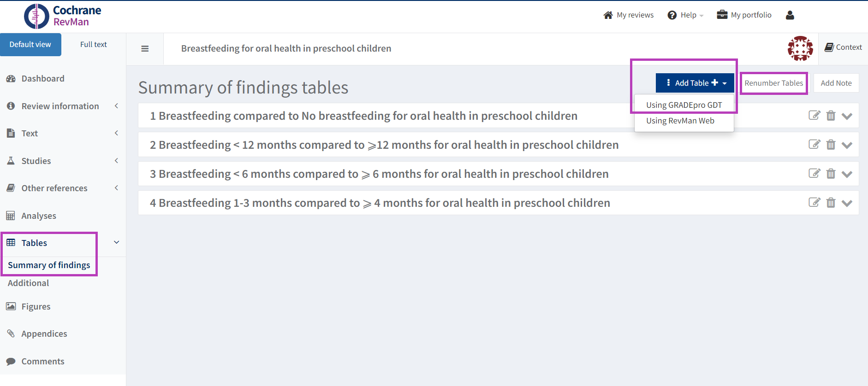Delete table 2 using trash icon
The width and height of the screenshot is (868, 386).
[x=831, y=145]
